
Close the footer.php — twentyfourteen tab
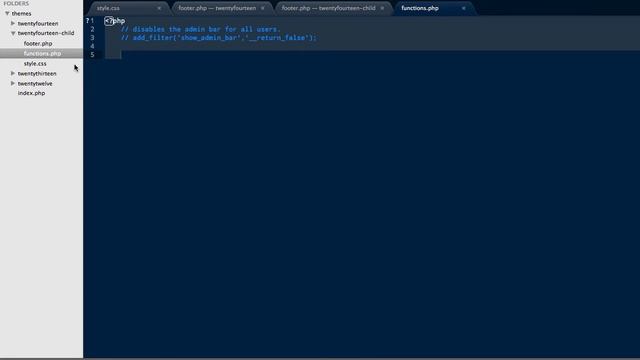[262, 8]
